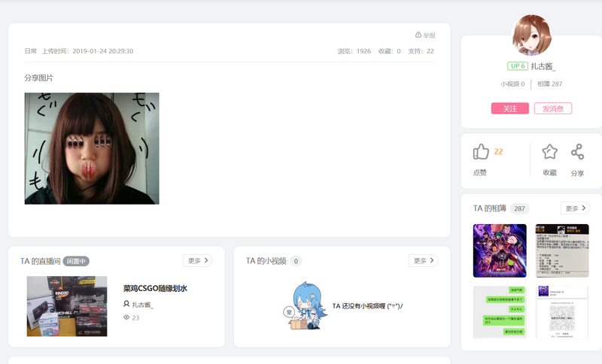Click the 发消息 message button

click(553, 108)
